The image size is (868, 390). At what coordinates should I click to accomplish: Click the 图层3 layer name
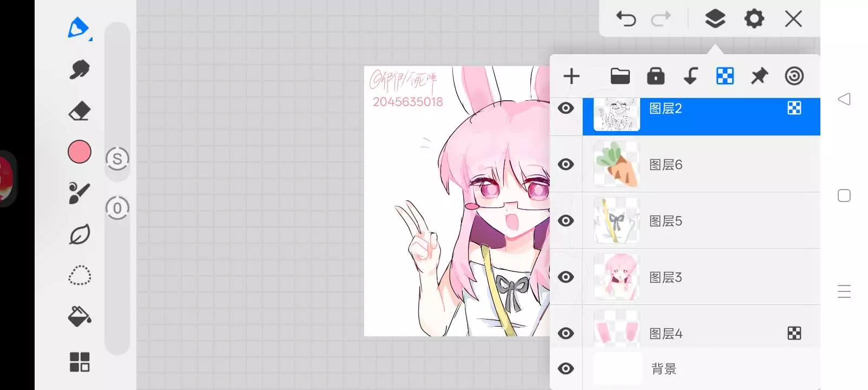666,277
